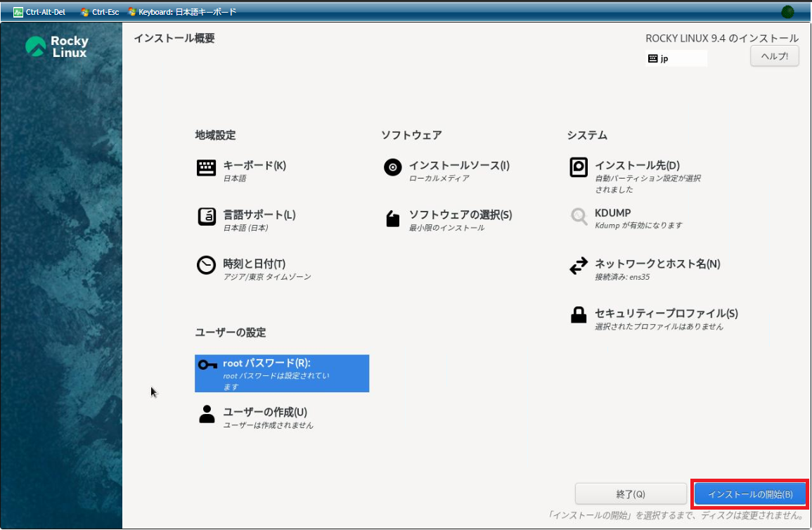The height and width of the screenshot is (530, 812).
Task: Open help with ヘルプ! button
Action: pyautogui.click(x=774, y=57)
